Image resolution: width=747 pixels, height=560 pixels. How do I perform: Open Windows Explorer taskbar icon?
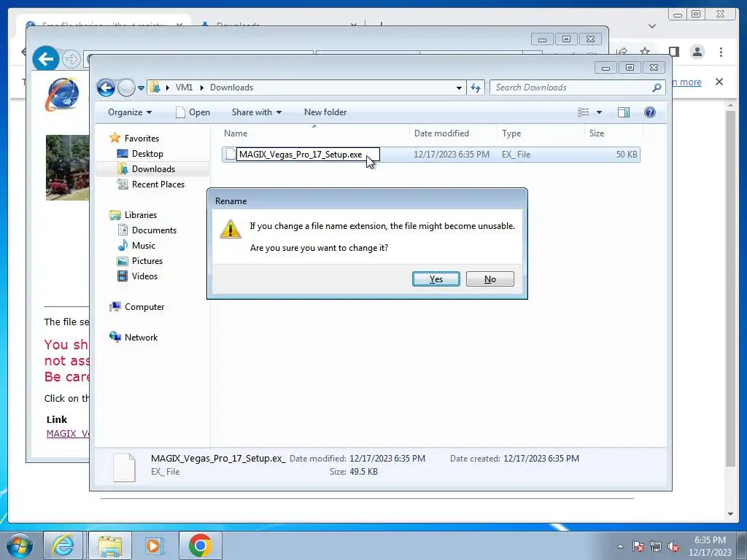(x=110, y=545)
